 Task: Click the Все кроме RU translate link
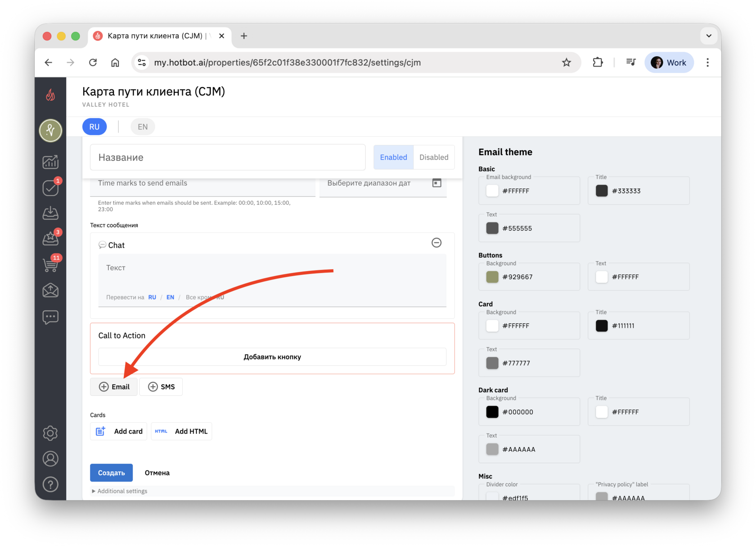pos(205,297)
